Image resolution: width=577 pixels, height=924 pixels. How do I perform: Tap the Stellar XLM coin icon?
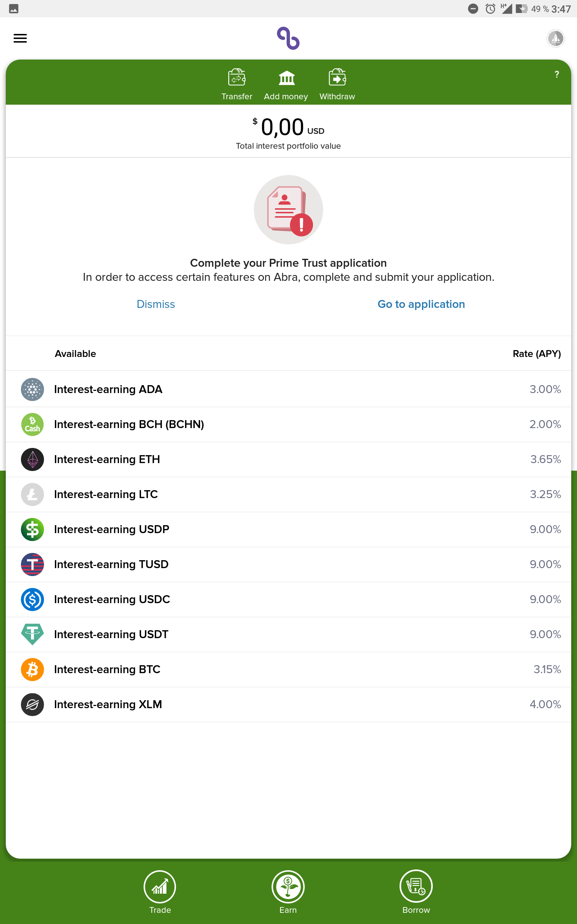(32, 705)
